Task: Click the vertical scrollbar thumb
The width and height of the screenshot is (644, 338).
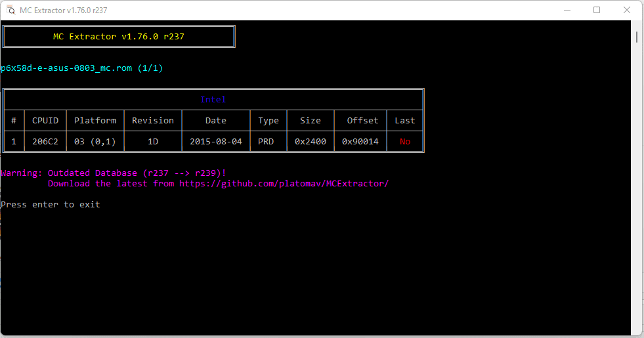Action: (x=637, y=37)
